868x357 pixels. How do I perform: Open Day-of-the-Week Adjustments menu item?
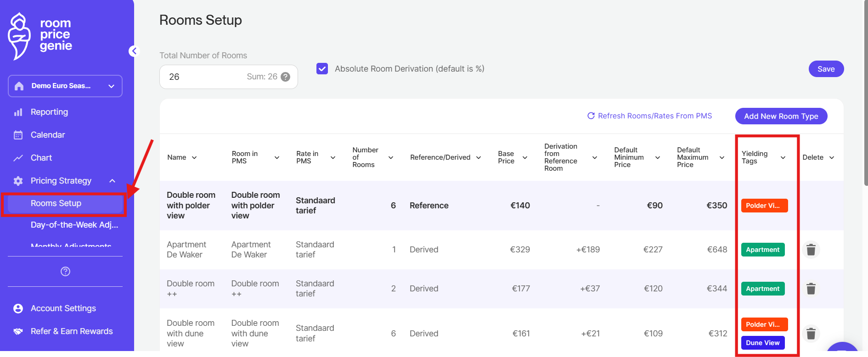[x=74, y=225]
